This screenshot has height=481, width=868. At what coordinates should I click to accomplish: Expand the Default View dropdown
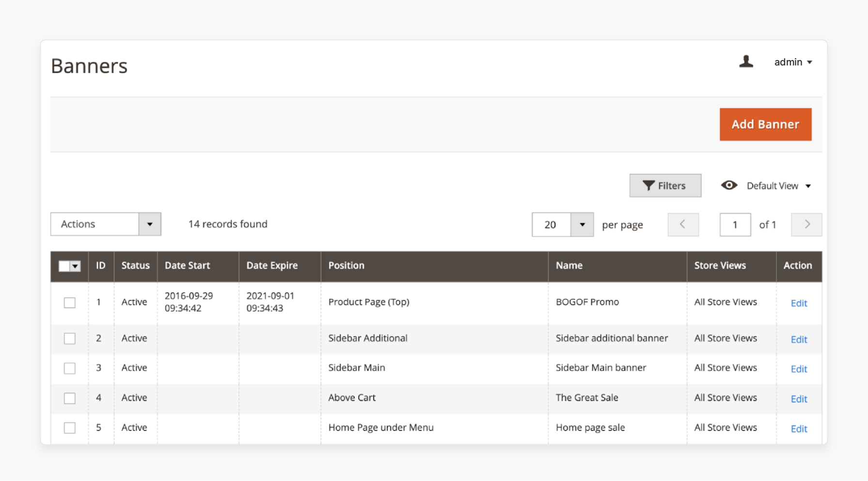[x=779, y=186]
